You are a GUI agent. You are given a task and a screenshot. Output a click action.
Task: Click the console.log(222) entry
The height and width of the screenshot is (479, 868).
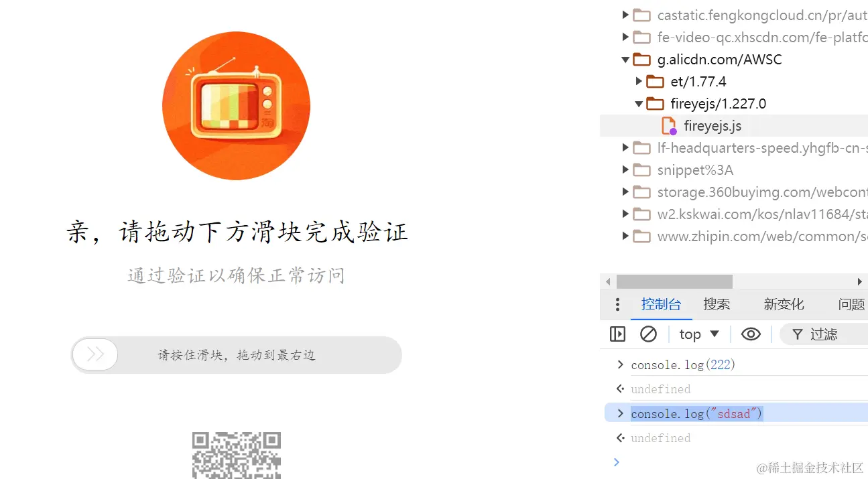pos(683,364)
